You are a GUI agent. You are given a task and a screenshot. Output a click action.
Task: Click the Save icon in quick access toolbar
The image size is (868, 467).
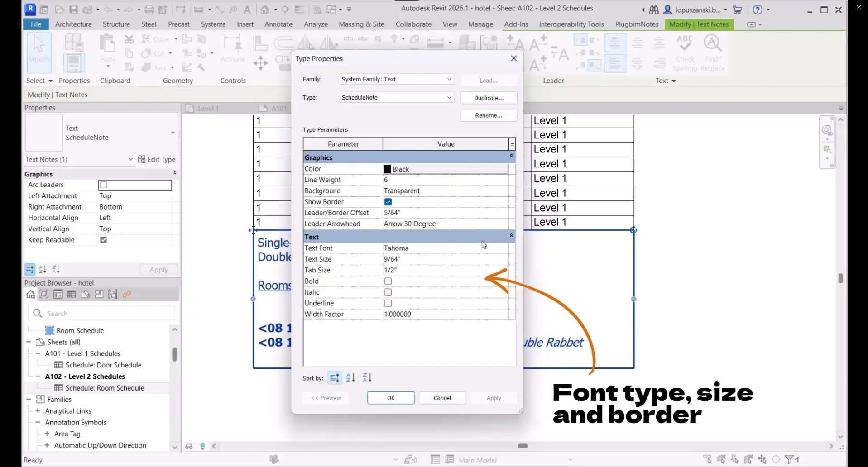click(73, 9)
